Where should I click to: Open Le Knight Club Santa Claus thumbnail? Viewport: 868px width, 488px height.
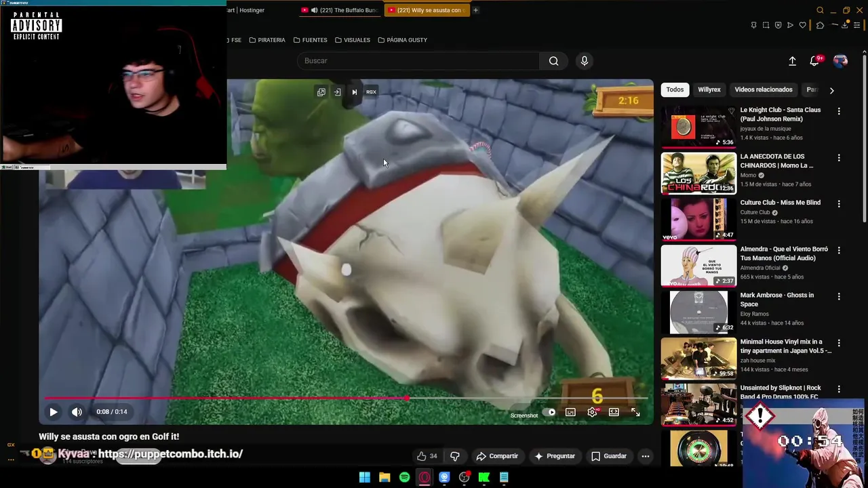tap(698, 127)
